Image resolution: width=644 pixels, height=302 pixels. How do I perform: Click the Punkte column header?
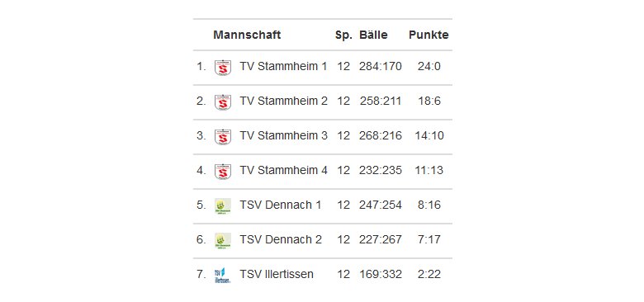(429, 35)
